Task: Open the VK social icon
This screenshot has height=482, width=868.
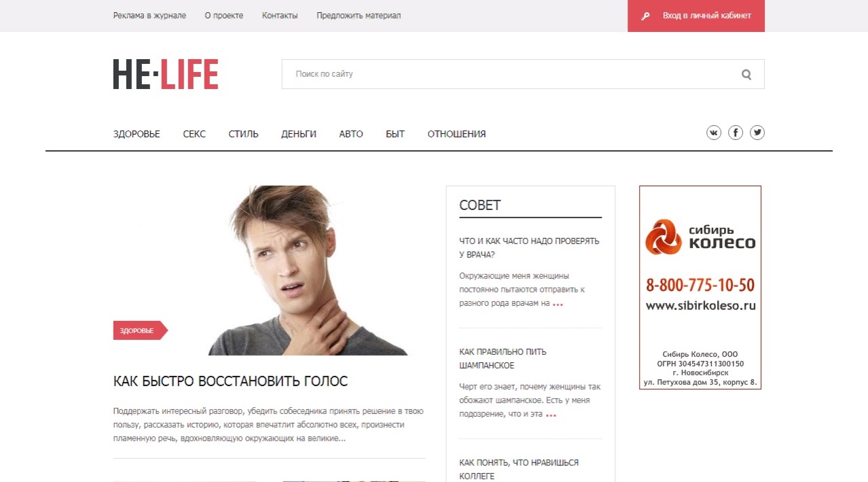Action: 713,133
